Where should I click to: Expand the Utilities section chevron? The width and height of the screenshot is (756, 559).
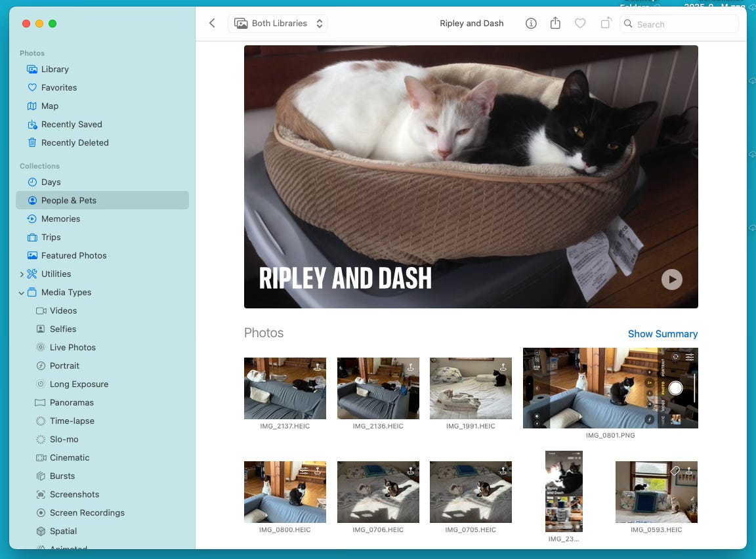coord(22,274)
